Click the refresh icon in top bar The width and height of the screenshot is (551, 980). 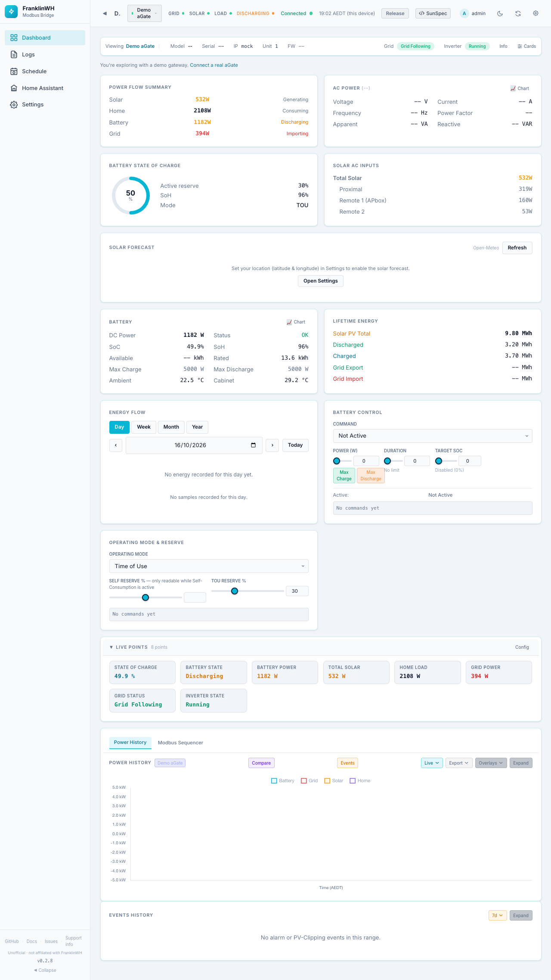(x=518, y=13)
